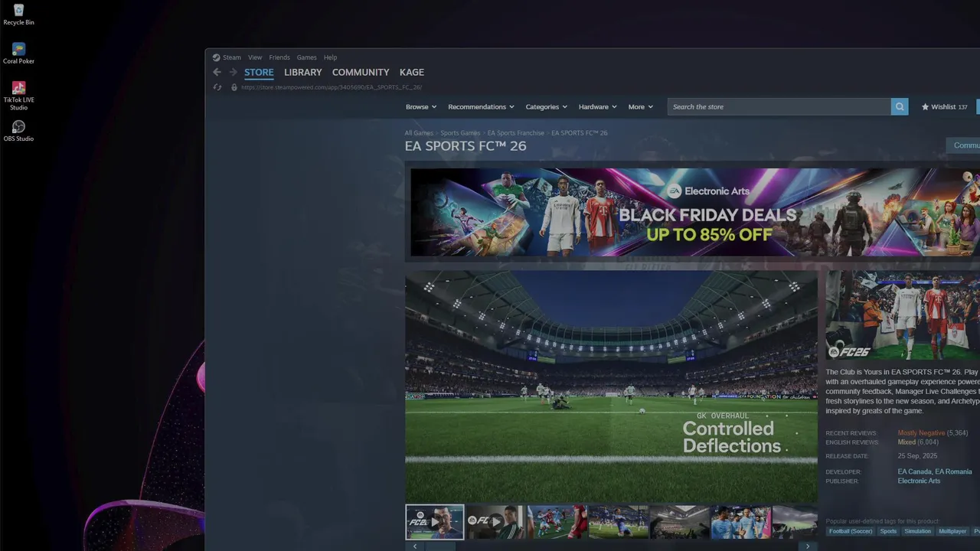Screen dimensions: 980x551
Task: Open publisher Electronic Arts link
Action: [x=919, y=481]
